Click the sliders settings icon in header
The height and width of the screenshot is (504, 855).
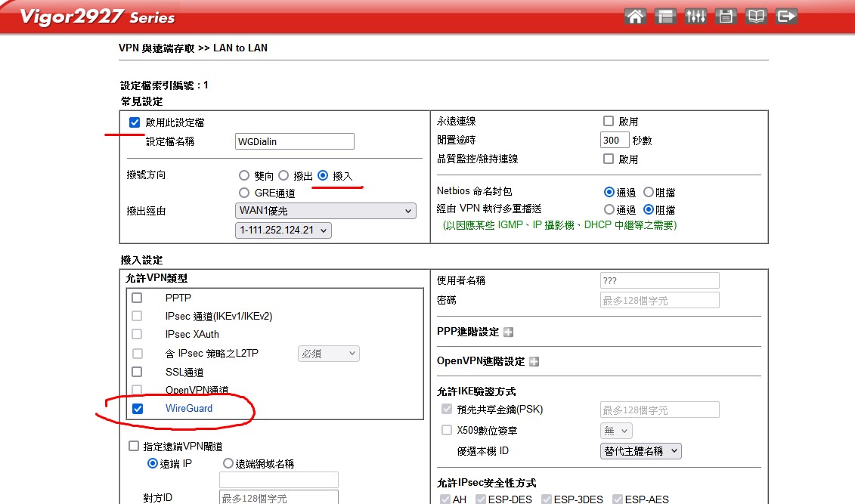tap(695, 16)
